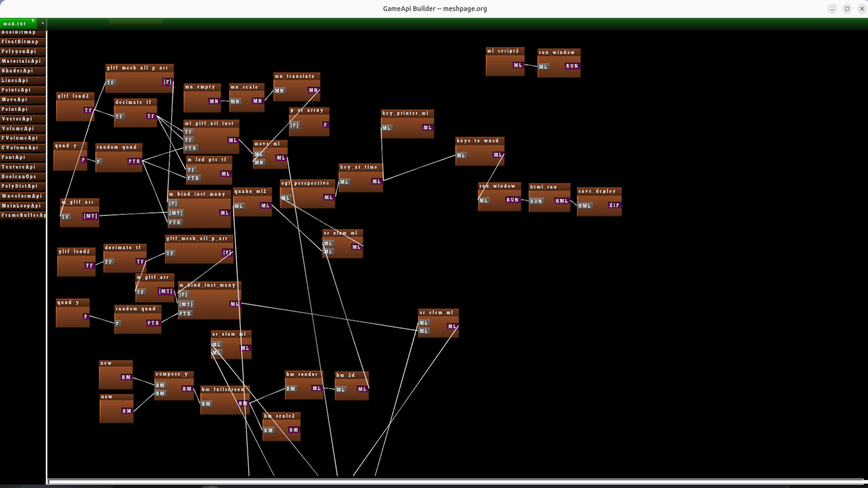Click the ML output of keys_to_wasd node

point(498,155)
